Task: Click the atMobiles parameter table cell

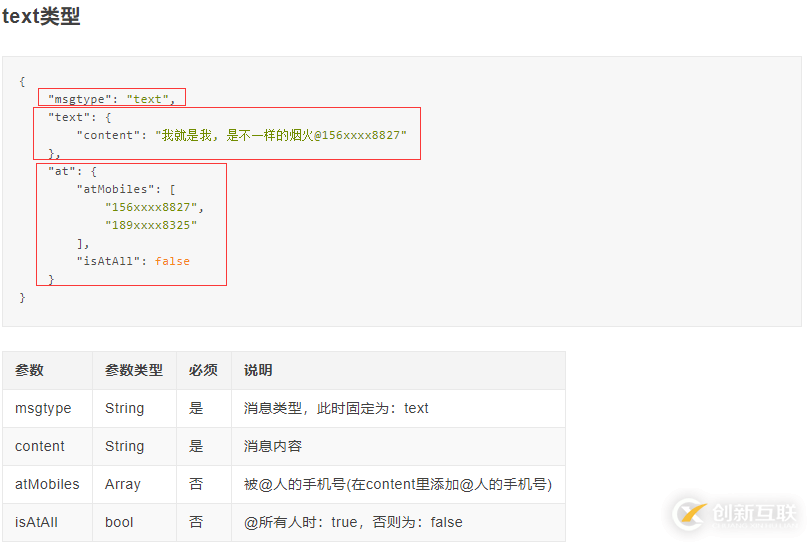Action: point(47,484)
